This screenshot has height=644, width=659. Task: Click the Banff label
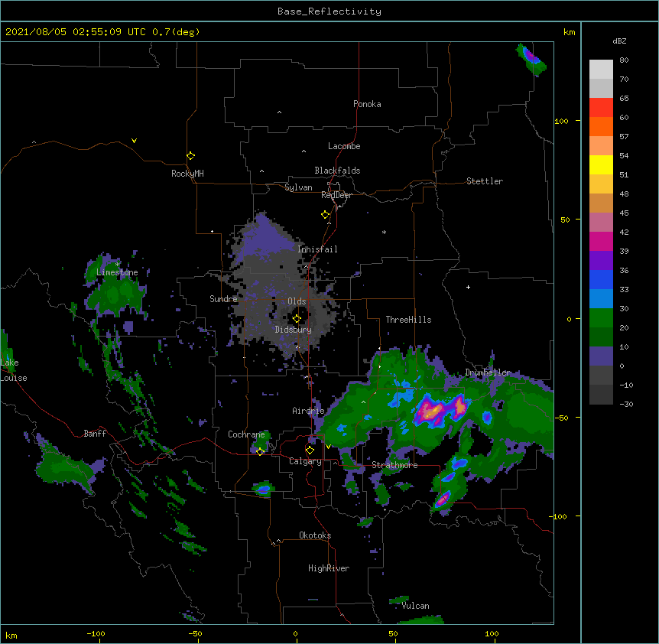(95, 434)
